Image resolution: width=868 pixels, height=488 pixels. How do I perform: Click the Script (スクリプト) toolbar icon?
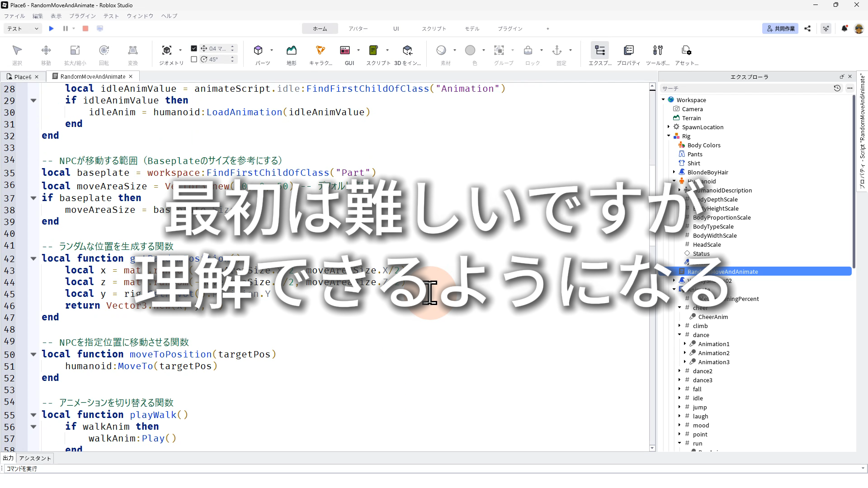[373, 50]
